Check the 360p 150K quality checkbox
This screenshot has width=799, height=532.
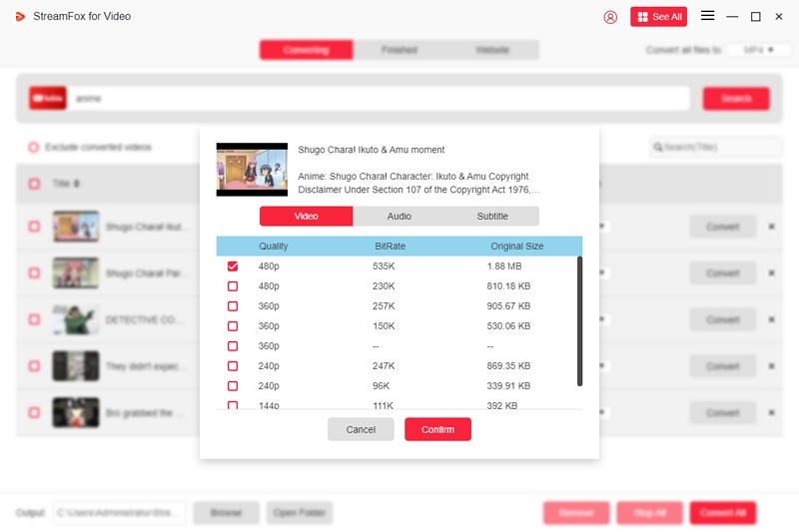(233, 325)
